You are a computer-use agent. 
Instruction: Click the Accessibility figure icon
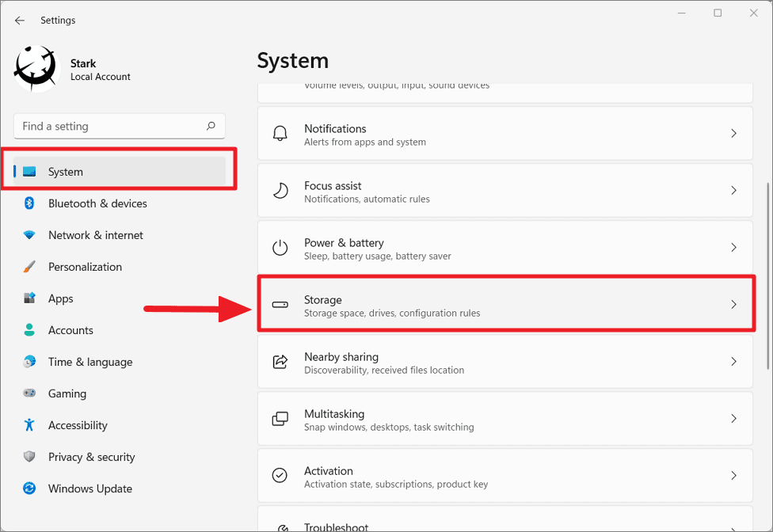click(x=29, y=424)
